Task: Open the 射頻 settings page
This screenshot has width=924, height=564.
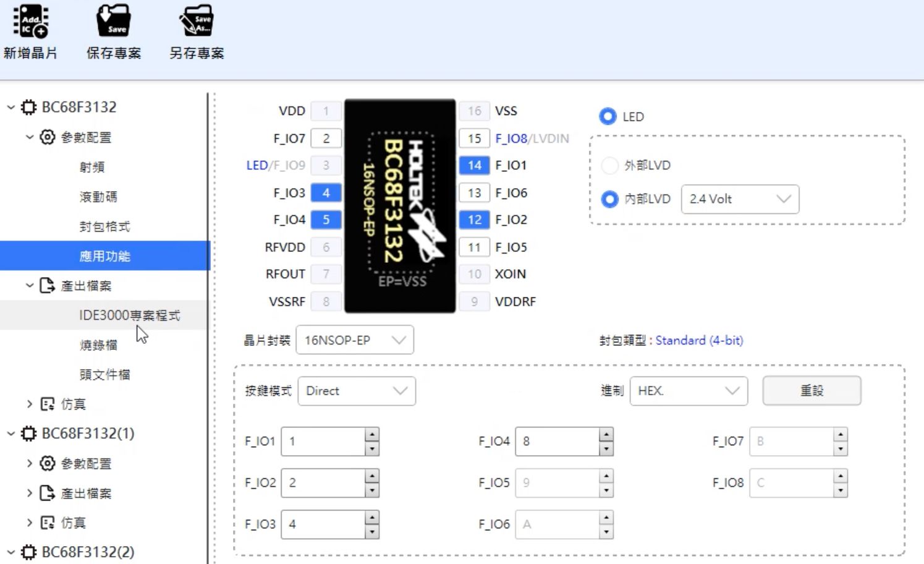Action: click(92, 167)
